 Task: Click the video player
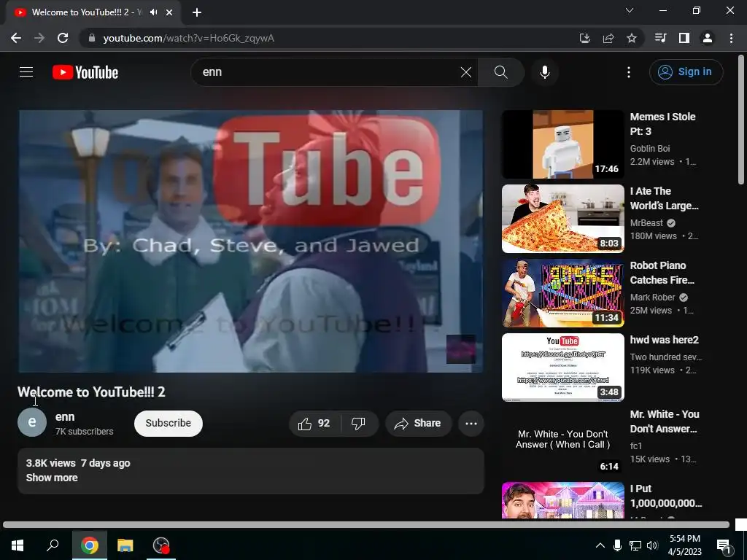(x=251, y=241)
